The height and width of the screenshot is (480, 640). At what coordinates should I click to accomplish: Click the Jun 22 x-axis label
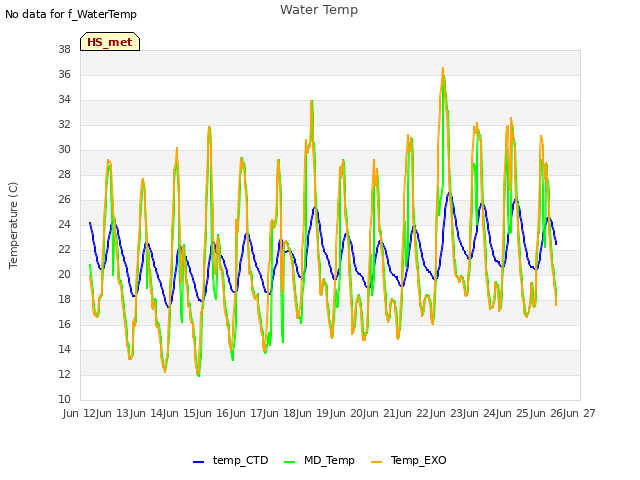(414, 413)
